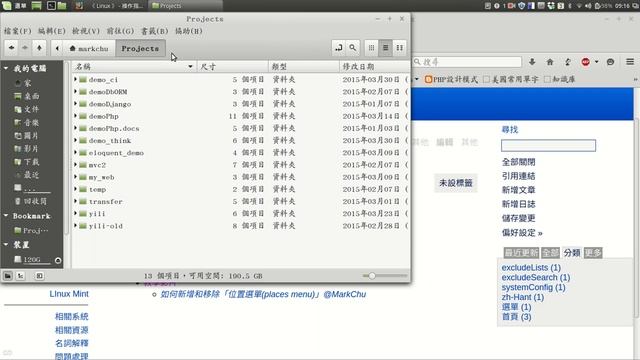Open the Documents place in the sidebar
The image size is (640, 360).
pos(27,109)
